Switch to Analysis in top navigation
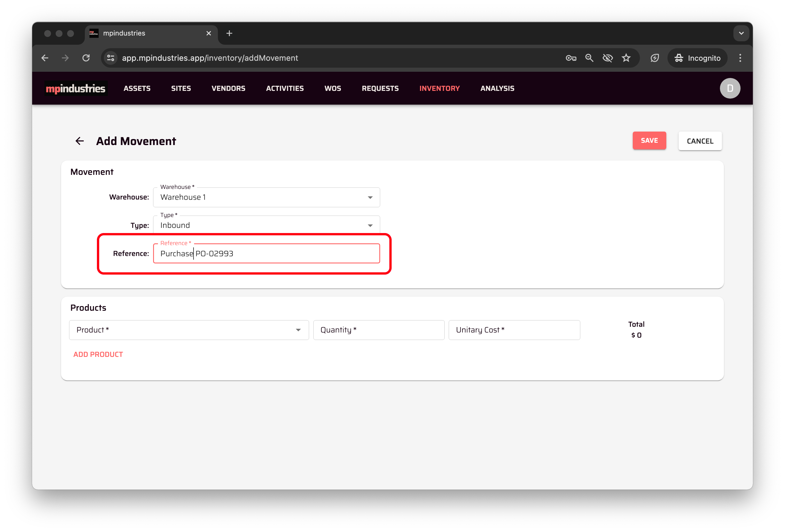This screenshot has width=785, height=532. point(497,89)
